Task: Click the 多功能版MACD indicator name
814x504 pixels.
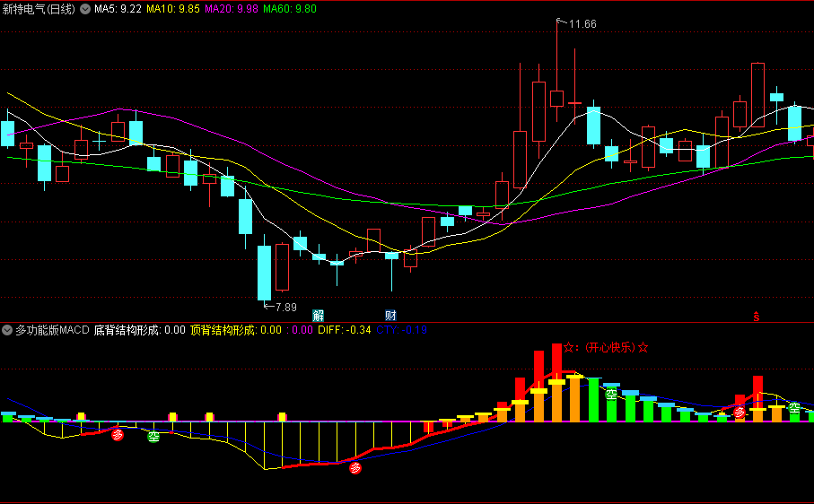Action: pos(52,330)
